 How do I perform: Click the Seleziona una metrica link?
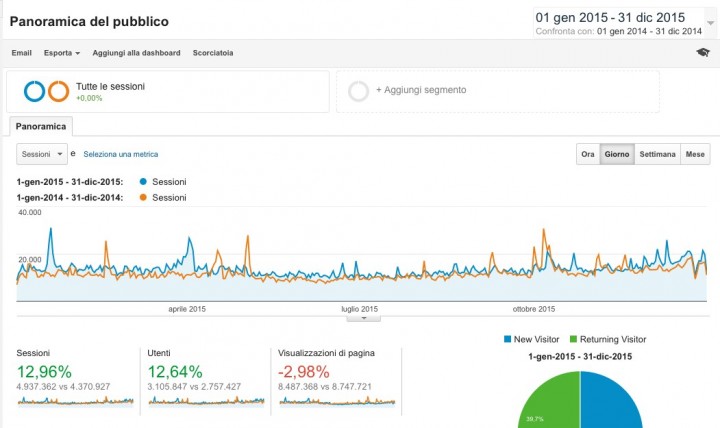click(120, 154)
